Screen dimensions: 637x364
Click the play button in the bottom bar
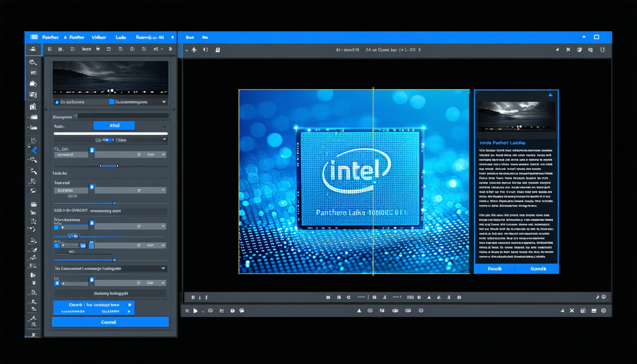(195, 311)
